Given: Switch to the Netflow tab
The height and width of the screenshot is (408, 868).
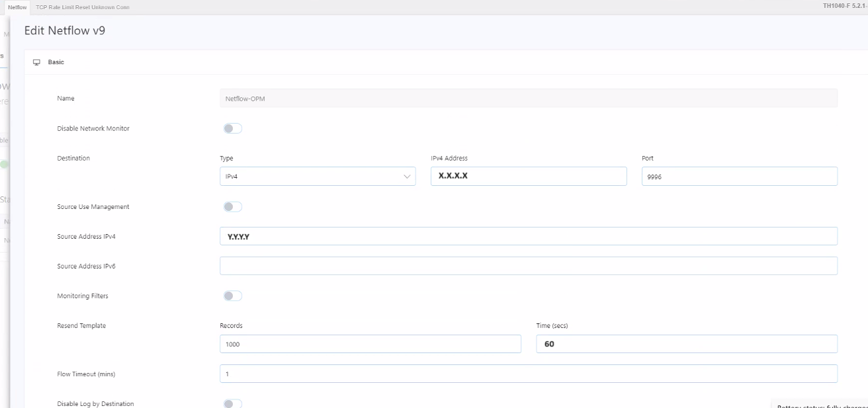Looking at the screenshot, I should coord(17,7).
